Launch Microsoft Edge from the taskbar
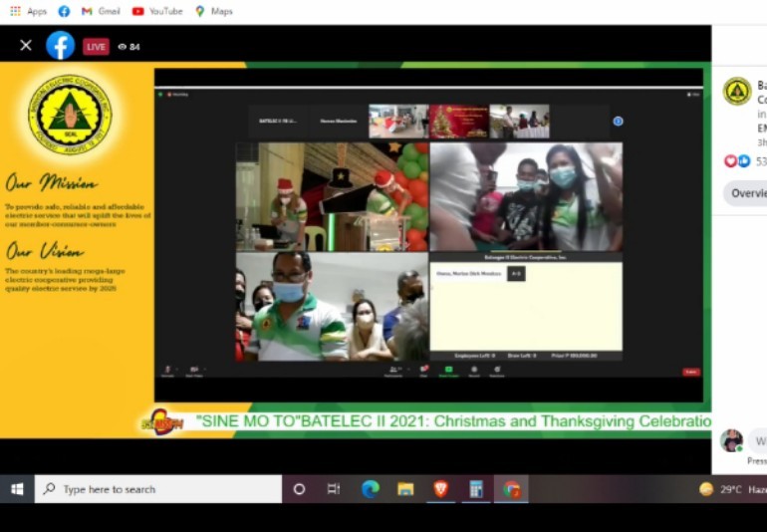The image size is (767, 532). (x=371, y=489)
